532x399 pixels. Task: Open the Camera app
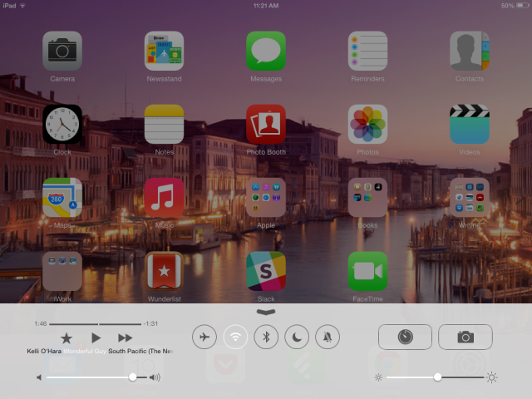click(62, 51)
